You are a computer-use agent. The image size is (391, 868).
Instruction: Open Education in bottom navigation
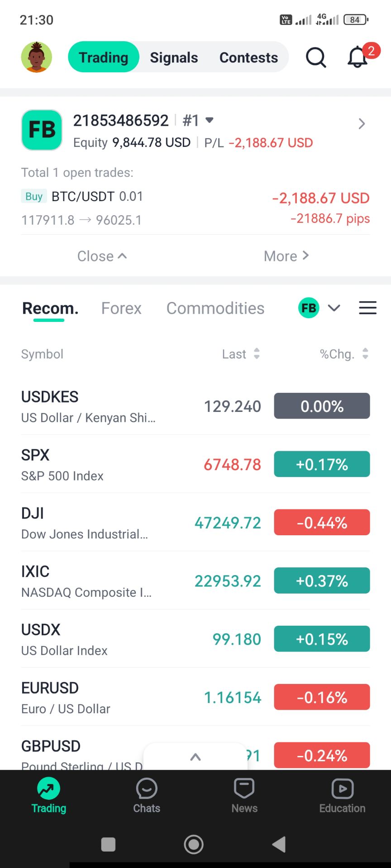coord(342,796)
